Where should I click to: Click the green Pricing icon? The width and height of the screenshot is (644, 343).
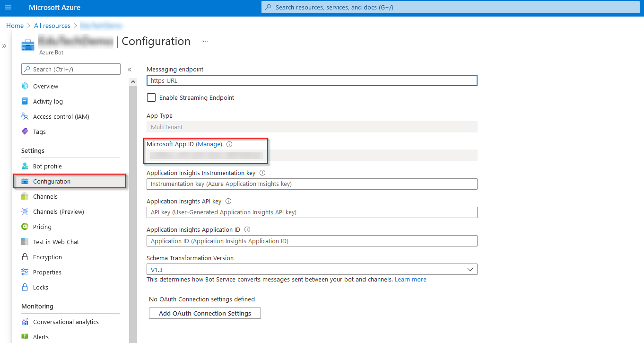click(x=25, y=227)
